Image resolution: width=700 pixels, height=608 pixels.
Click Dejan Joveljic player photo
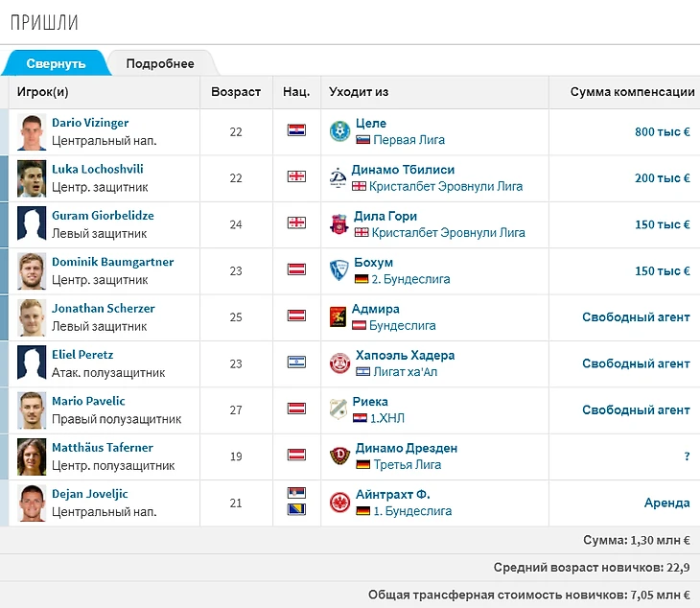[x=32, y=503]
